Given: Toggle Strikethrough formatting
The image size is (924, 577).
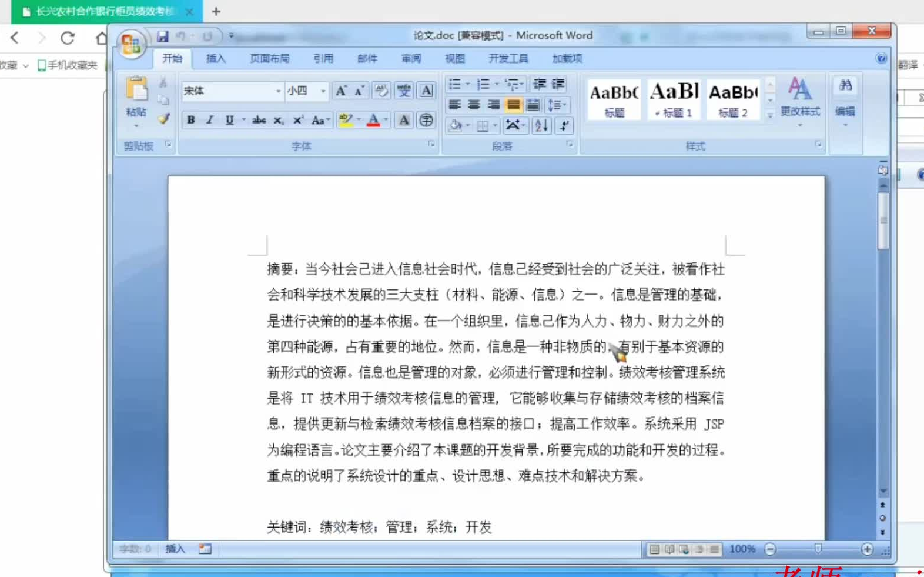Looking at the screenshot, I should coord(259,120).
